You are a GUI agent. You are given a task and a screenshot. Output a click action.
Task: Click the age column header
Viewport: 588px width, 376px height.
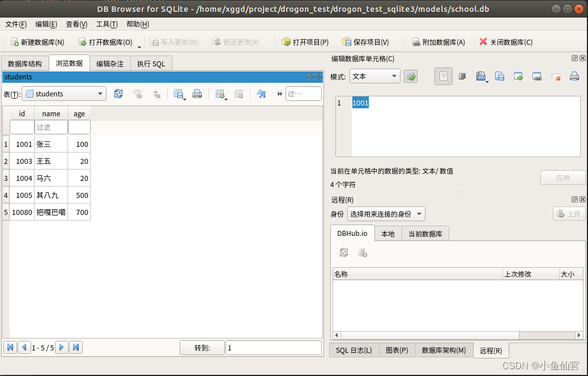click(79, 113)
